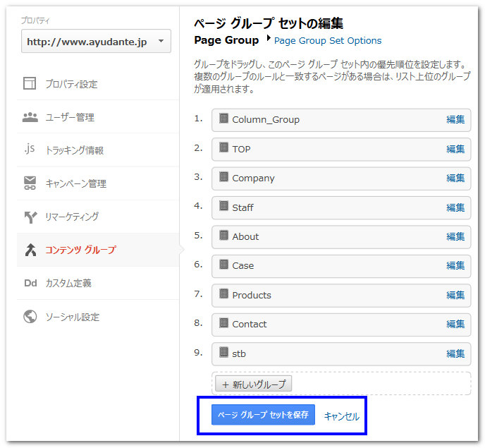Click the .js トラッキング情報 icon
485x448 pixels.
point(30,150)
